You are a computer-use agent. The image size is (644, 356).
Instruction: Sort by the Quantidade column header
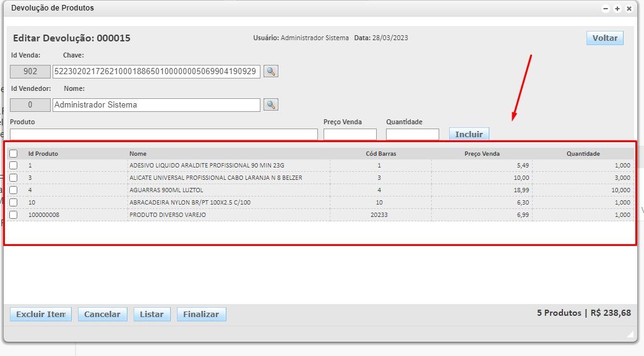coord(583,154)
